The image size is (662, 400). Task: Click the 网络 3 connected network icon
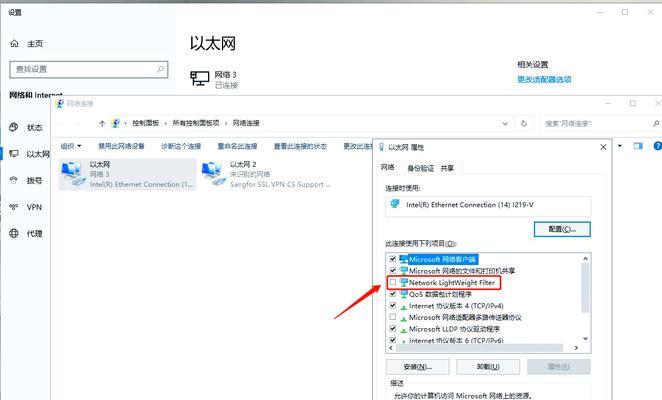[200, 78]
